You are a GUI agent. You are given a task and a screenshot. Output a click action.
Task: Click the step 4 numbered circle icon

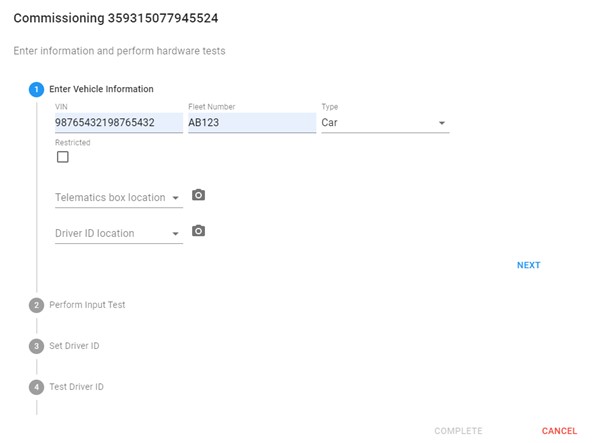pos(36,387)
